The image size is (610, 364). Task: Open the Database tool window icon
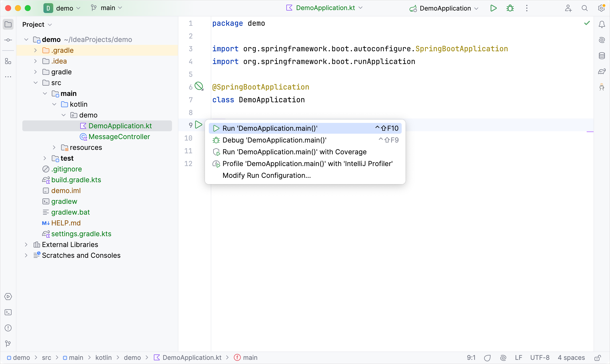[602, 56]
